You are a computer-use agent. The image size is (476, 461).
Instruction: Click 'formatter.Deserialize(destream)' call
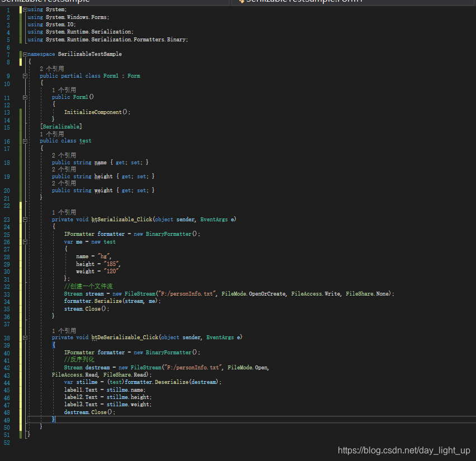(172, 382)
